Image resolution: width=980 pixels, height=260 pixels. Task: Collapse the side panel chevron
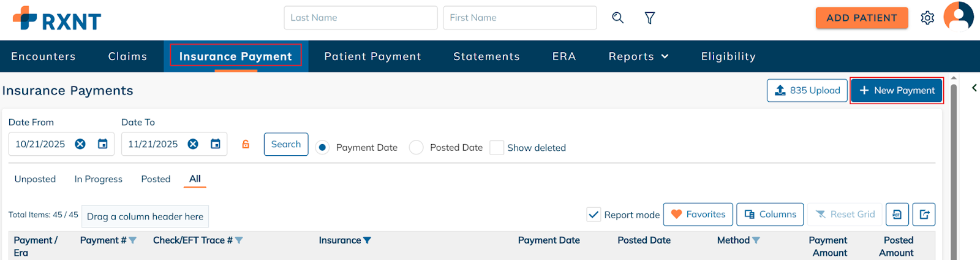974,88
